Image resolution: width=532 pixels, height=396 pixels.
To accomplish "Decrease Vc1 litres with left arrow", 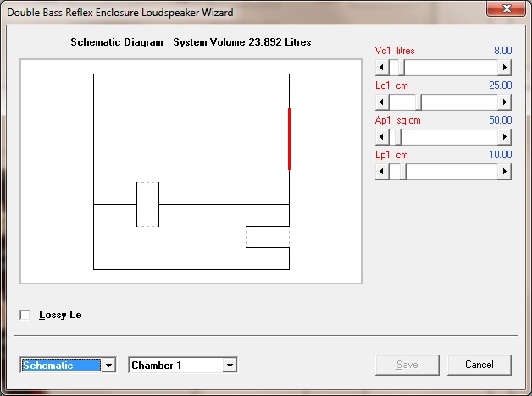I will (382, 68).
